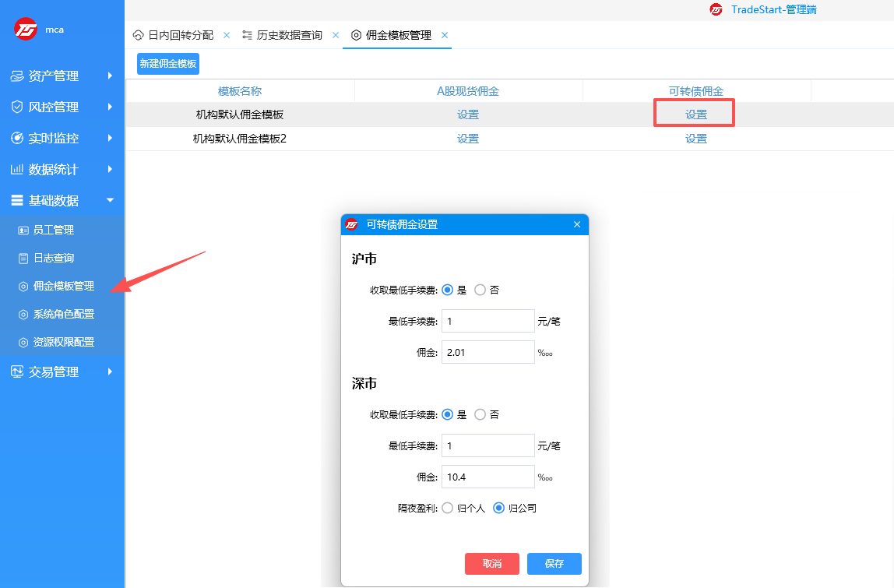
Task: Select 否 for 沪市 收取最低手续费
Action: [480, 290]
